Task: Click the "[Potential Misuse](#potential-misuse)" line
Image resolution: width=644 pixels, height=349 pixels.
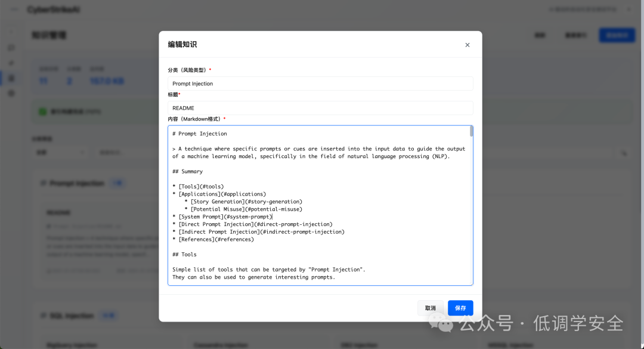Action: click(243, 209)
